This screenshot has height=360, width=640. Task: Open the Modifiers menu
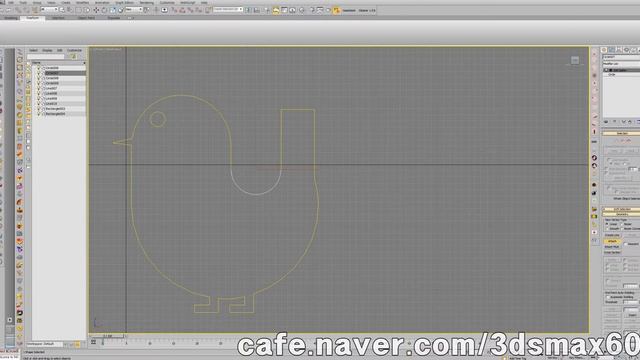[x=82, y=2]
